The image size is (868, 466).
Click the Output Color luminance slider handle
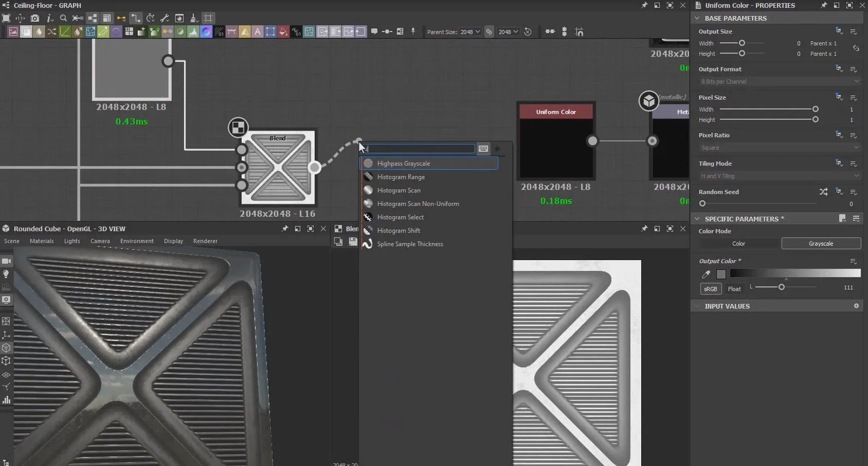click(781, 287)
